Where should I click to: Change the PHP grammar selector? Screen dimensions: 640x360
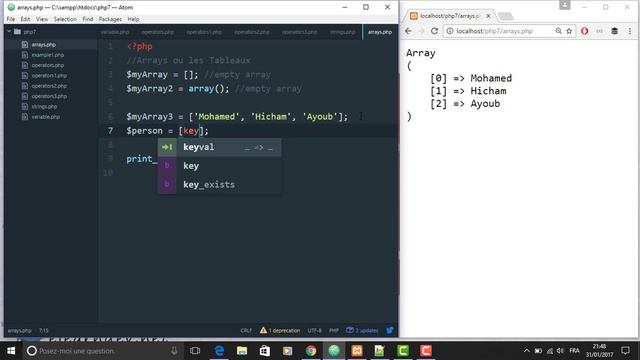(334, 331)
